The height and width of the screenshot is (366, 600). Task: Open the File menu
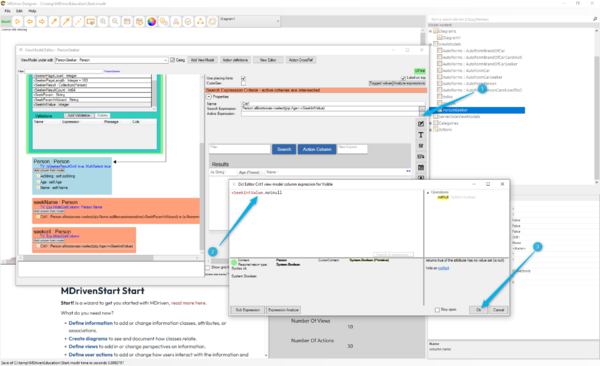tap(7, 11)
